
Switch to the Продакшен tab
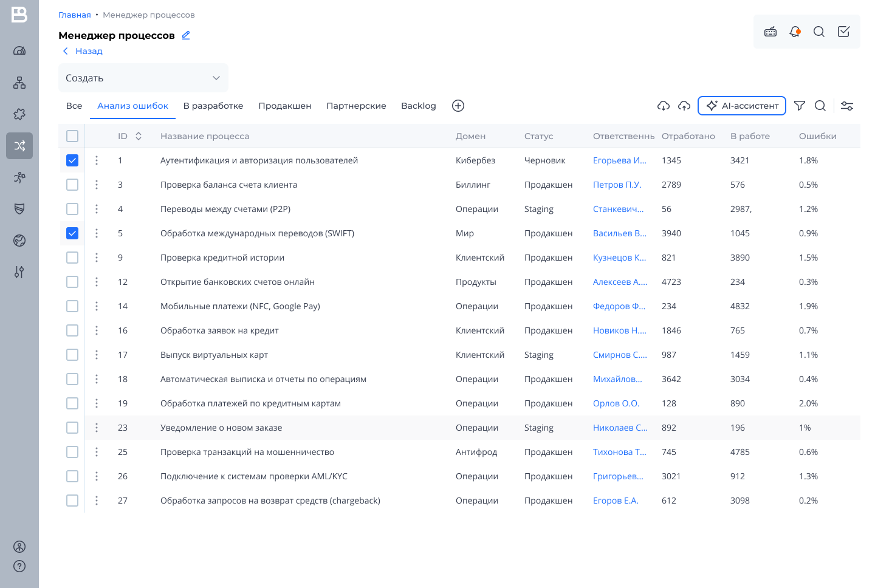(x=284, y=106)
